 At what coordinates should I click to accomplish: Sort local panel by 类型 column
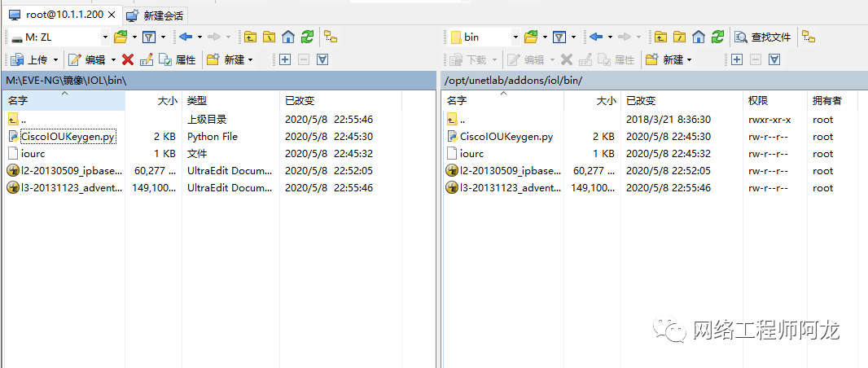point(230,101)
